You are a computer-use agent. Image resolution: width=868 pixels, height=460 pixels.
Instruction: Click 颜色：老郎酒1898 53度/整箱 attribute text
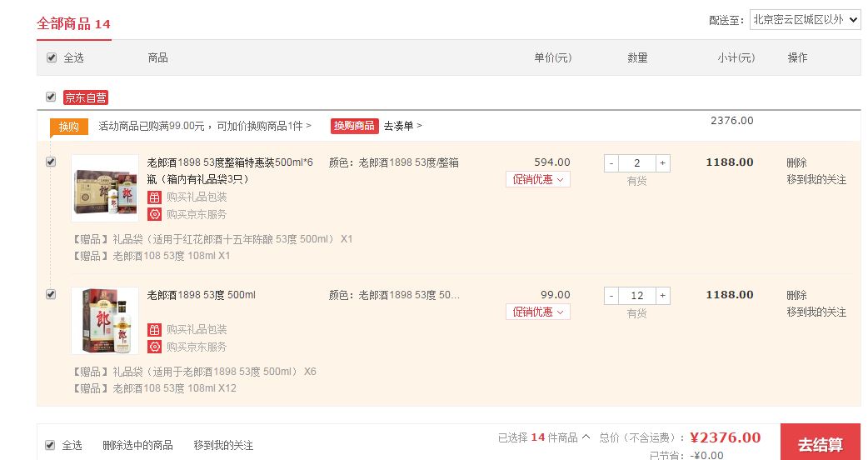[393, 162]
